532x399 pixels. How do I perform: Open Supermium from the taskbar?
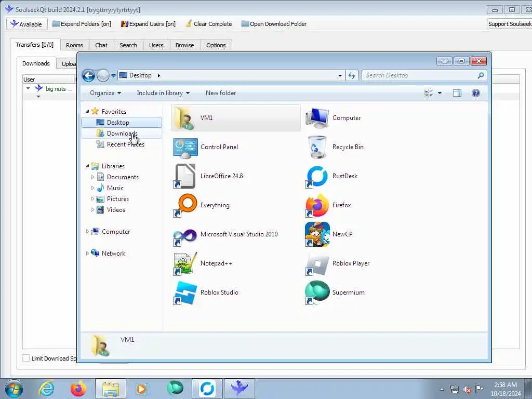click(175, 389)
